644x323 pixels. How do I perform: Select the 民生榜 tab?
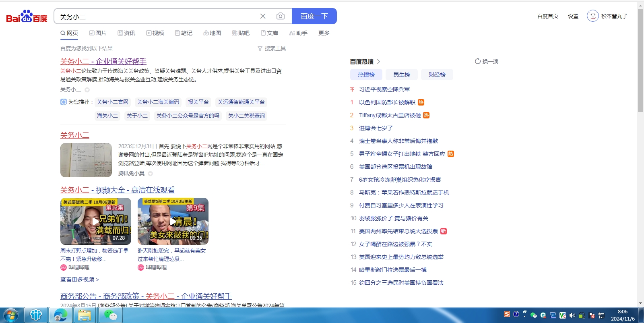[402, 75]
